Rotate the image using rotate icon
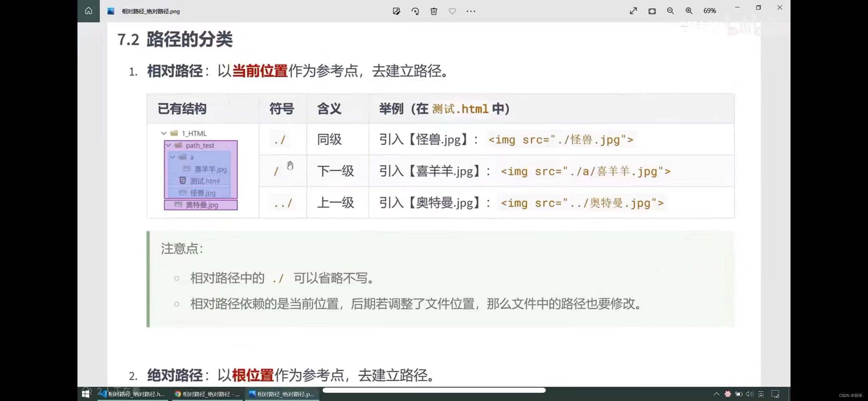868x401 pixels. pyautogui.click(x=415, y=11)
